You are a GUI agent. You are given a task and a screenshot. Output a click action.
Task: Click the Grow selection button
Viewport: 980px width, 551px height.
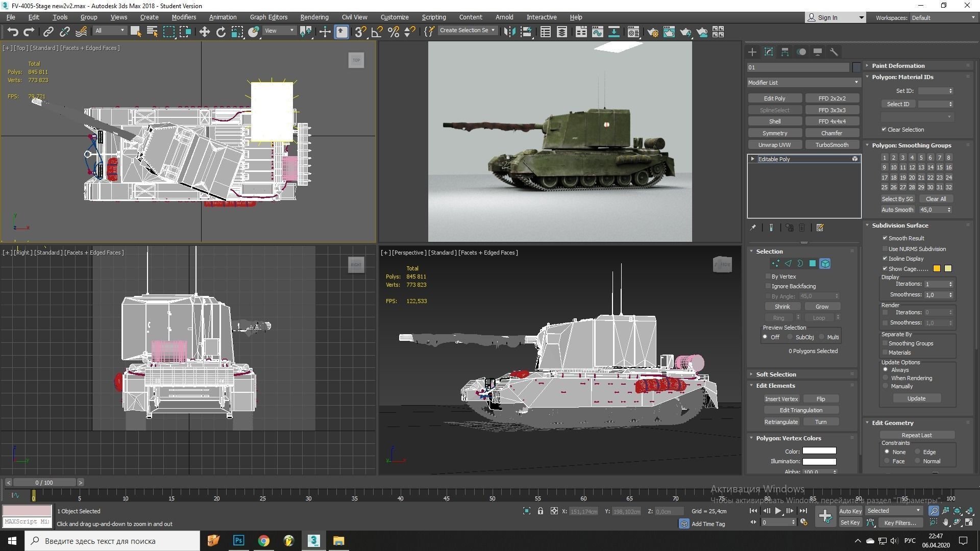822,307
